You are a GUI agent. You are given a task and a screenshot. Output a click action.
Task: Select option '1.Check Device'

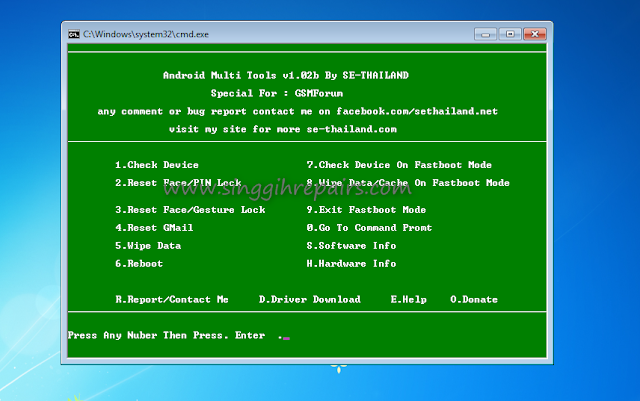[157, 165]
